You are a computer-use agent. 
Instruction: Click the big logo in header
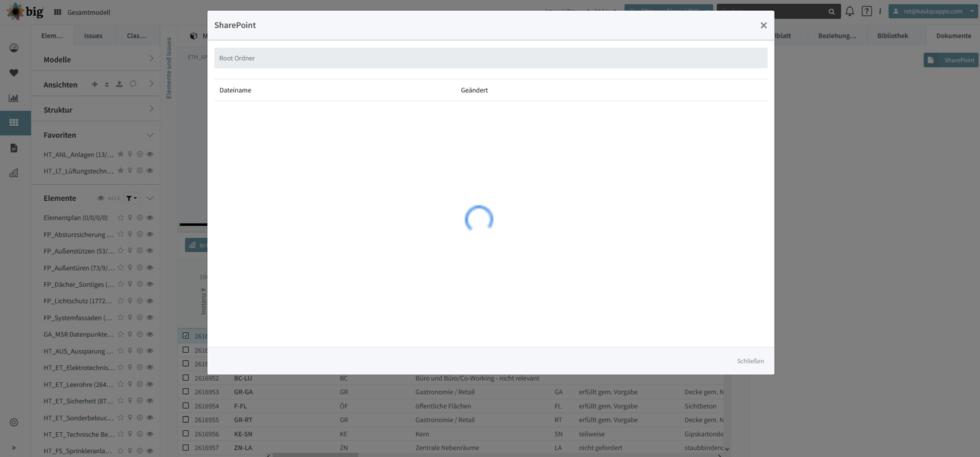[25, 11]
